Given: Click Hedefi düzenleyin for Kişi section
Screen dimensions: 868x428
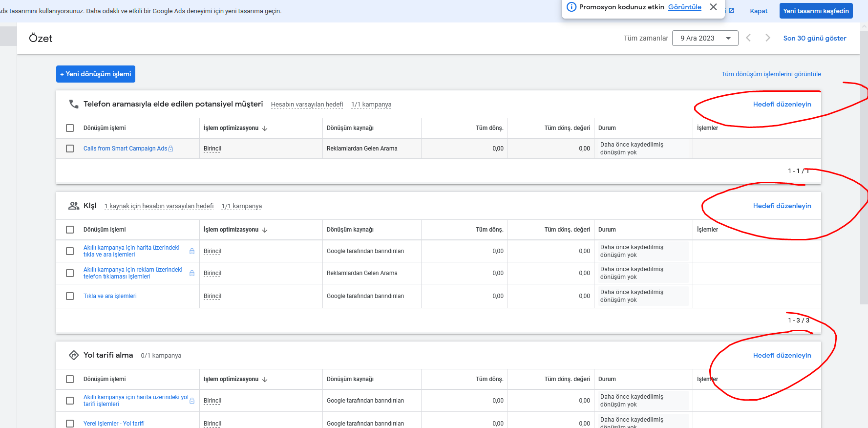Looking at the screenshot, I should click(782, 206).
